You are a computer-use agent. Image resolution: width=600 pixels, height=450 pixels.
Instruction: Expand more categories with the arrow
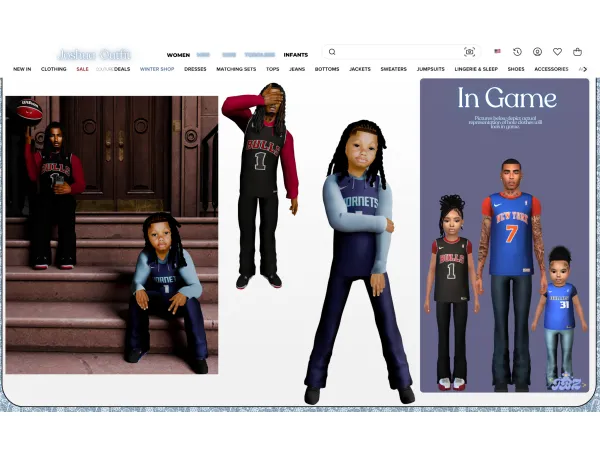coord(584,69)
